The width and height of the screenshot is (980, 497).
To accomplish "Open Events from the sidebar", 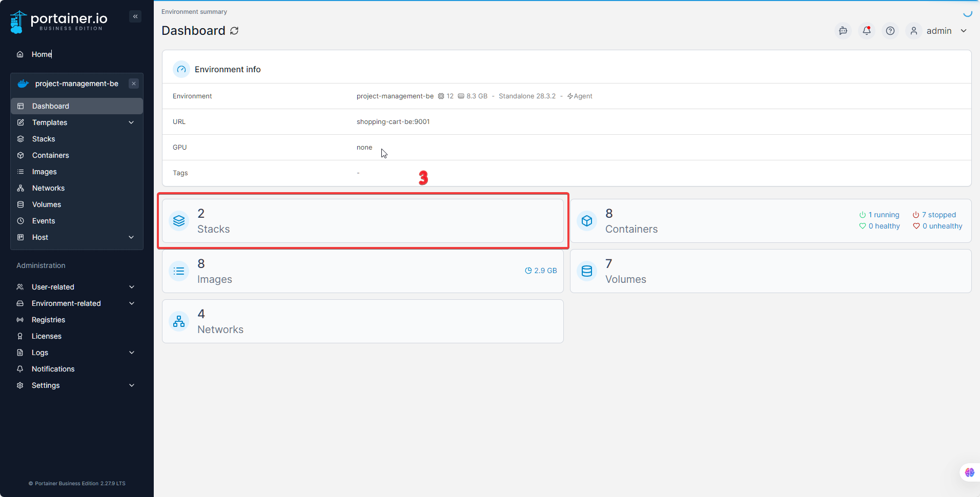I will tap(77, 221).
